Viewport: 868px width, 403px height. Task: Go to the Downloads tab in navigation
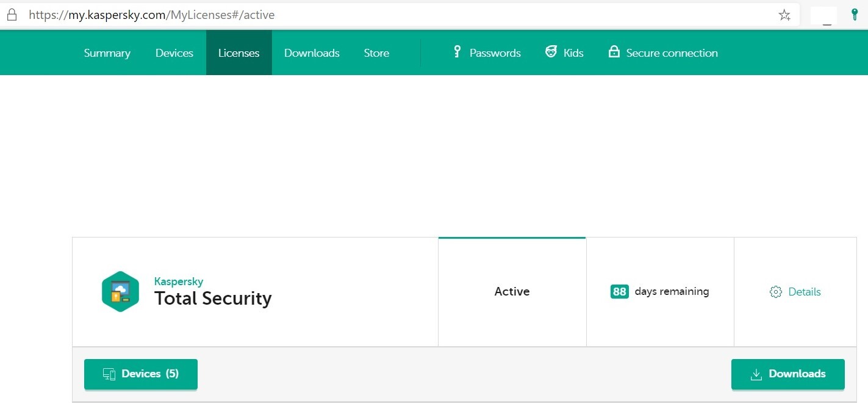312,53
